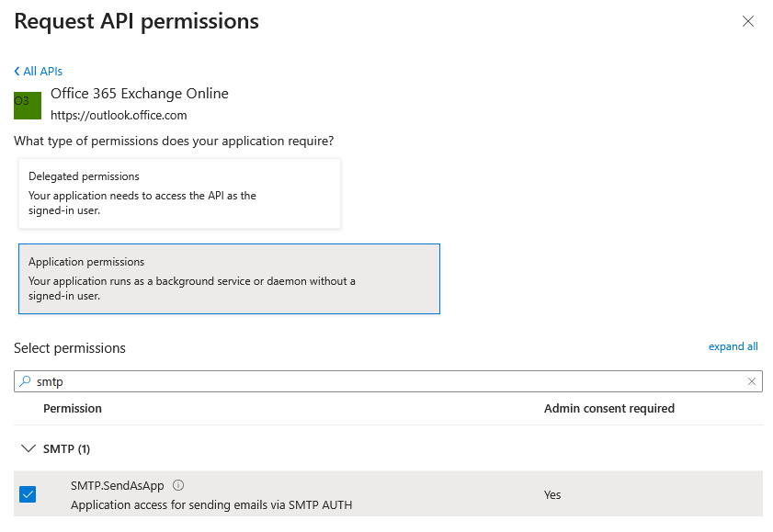773x532 pixels.
Task: Uncheck the SMTP.SendAsApp checkbox
Action: 28,494
